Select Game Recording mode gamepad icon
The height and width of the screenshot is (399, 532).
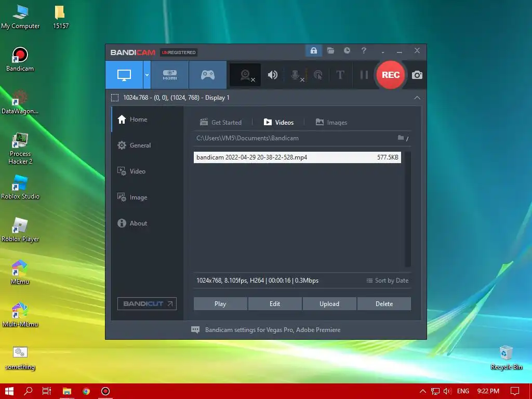pyautogui.click(x=208, y=75)
